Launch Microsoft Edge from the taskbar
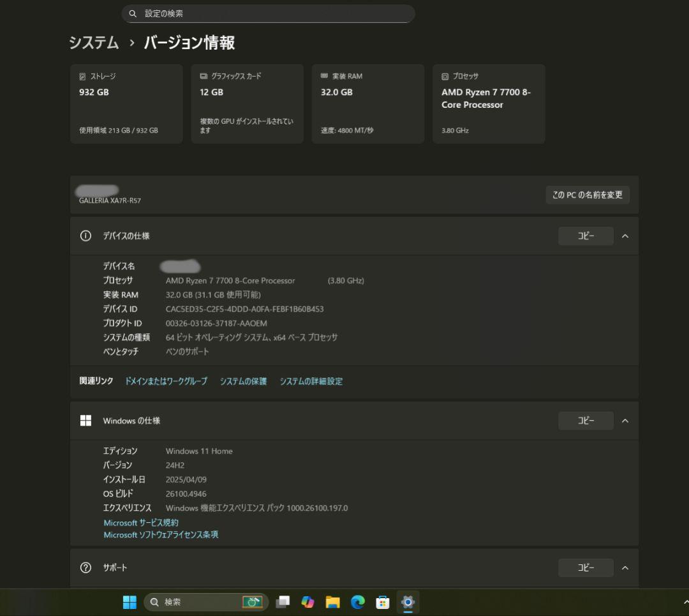The height and width of the screenshot is (616, 689). 357,602
